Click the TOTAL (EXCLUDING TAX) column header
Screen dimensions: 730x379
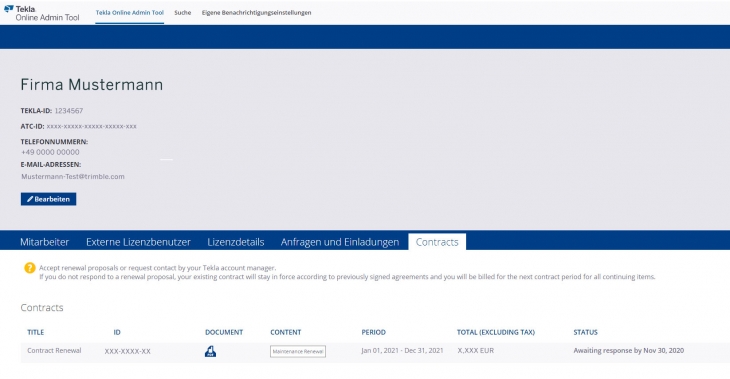pos(496,332)
